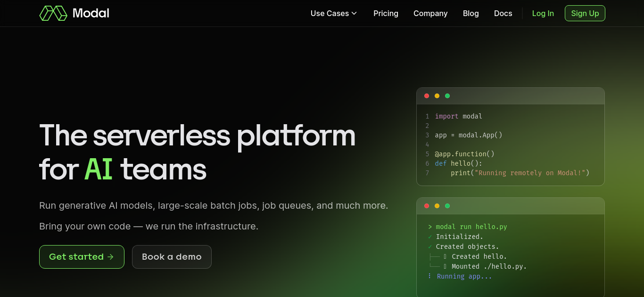644x297 pixels.
Task: Click the 'Run generative AI models' paragraph
Action: (214, 205)
